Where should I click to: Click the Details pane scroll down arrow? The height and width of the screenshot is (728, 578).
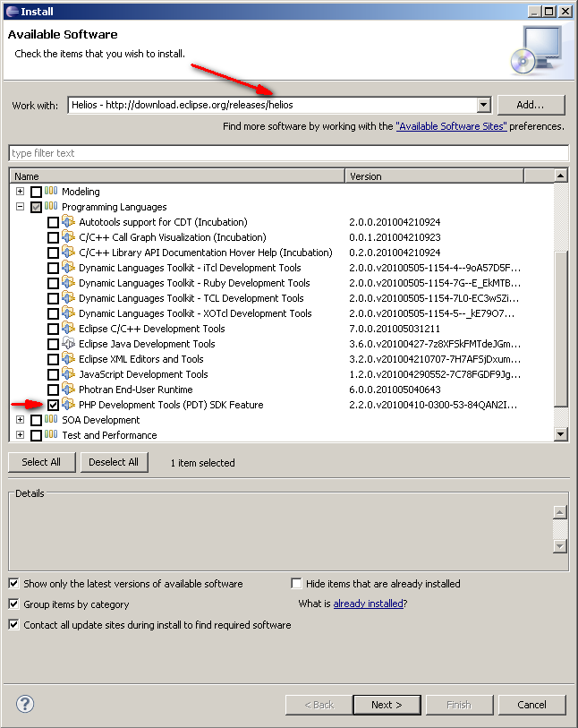click(560, 546)
